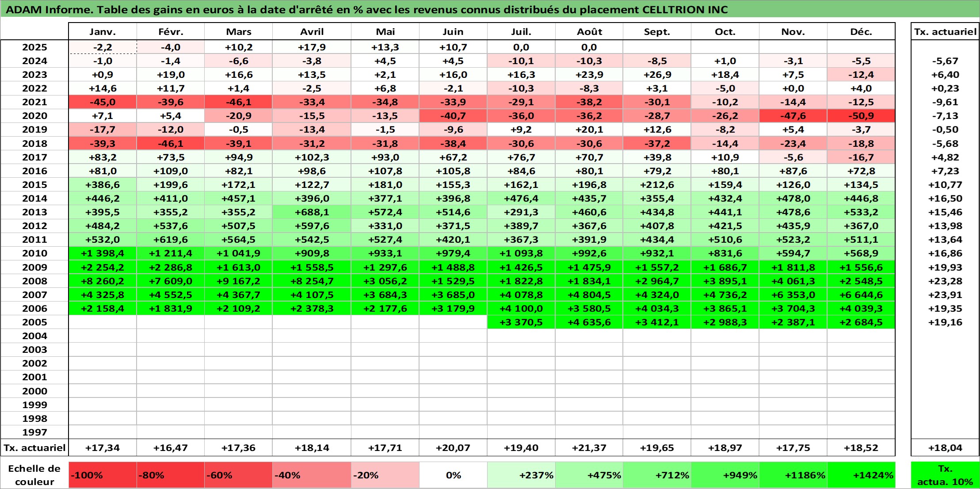Click the +20,07 Juin actuarial rate

(x=453, y=447)
